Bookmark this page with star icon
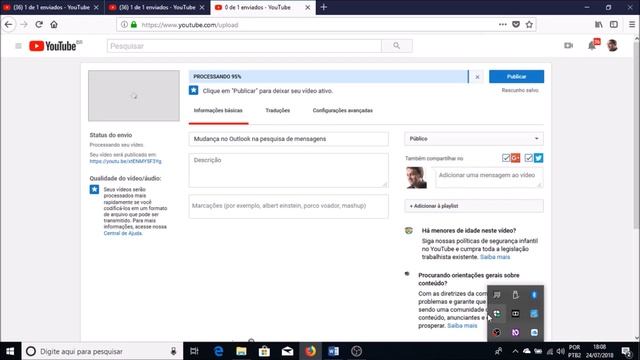The width and height of the screenshot is (640, 360). [529, 24]
